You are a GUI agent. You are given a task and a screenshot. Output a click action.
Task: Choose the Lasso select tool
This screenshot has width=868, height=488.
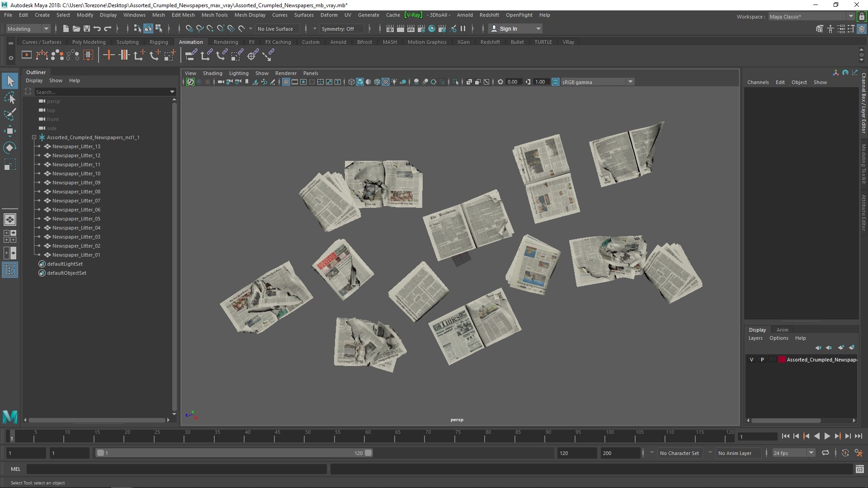pyautogui.click(x=10, y=98)
